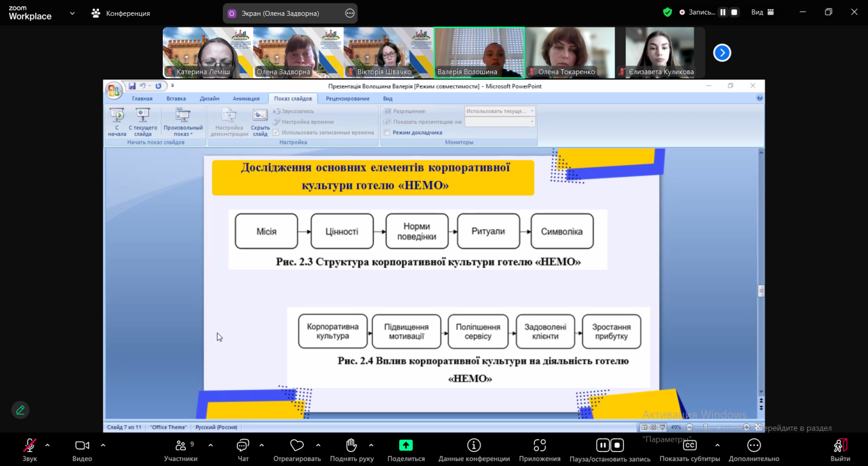Click the green pencil annotation button

(20, 410)
